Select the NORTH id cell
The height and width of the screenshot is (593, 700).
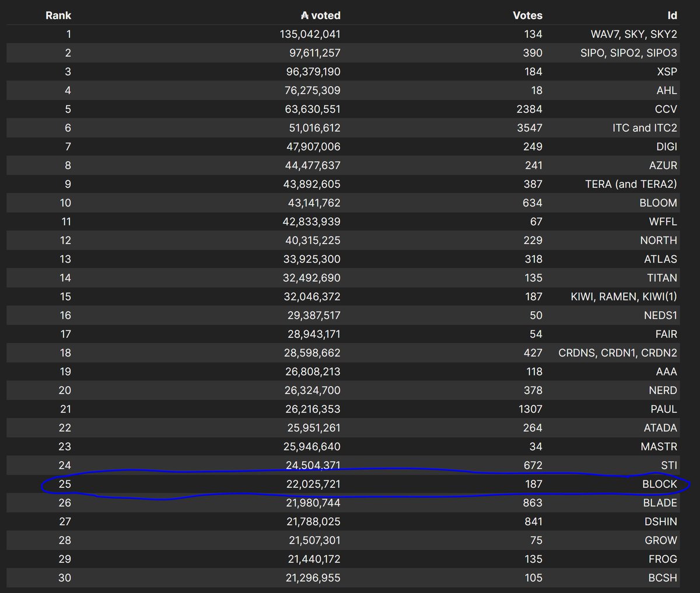(x=659, y=240)
